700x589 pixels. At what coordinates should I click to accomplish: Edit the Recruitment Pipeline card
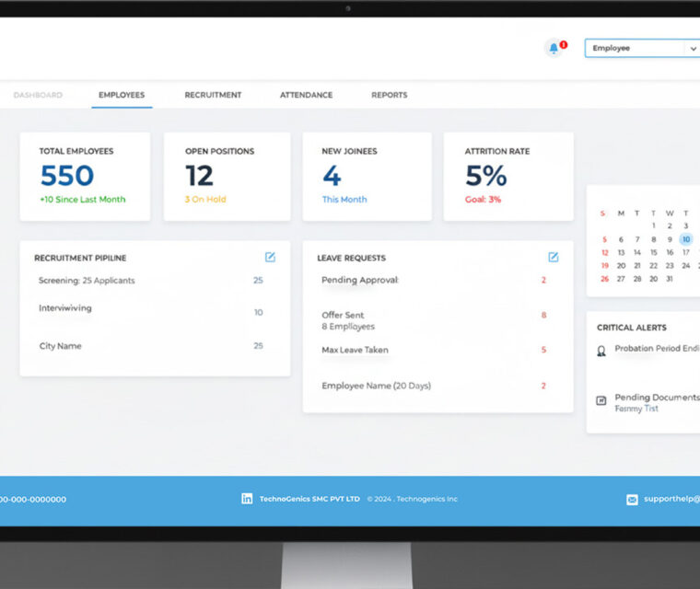click(270, 258)
